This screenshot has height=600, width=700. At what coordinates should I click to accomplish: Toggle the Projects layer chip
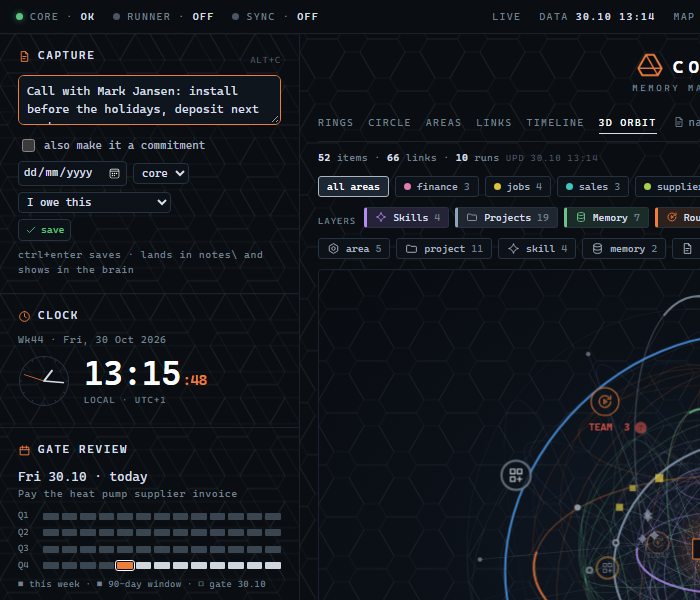507,217
